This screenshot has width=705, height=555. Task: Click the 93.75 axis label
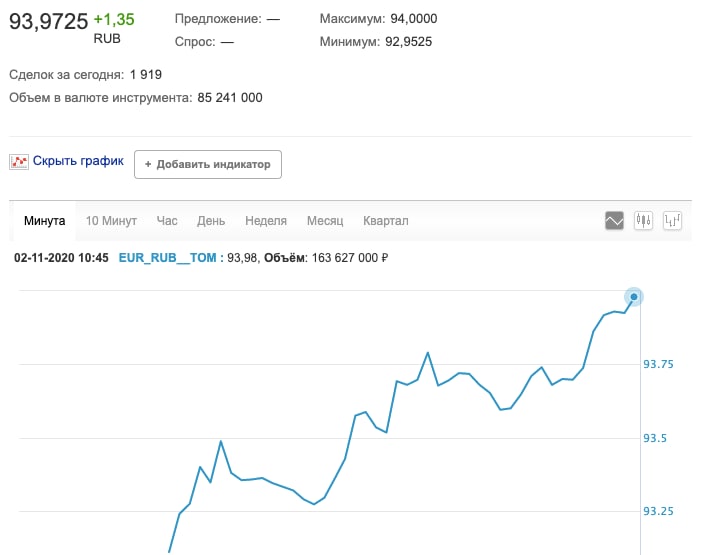point(658,364)
